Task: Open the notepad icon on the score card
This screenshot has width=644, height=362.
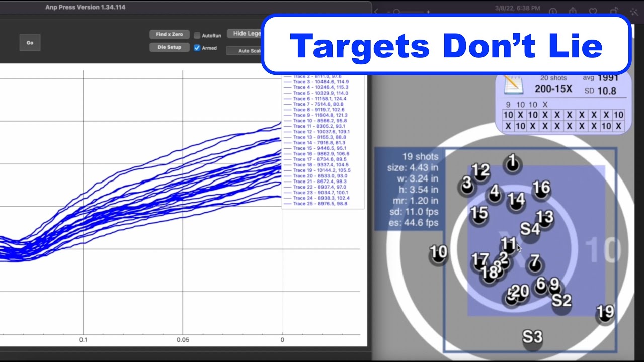Action: point(513,84)
